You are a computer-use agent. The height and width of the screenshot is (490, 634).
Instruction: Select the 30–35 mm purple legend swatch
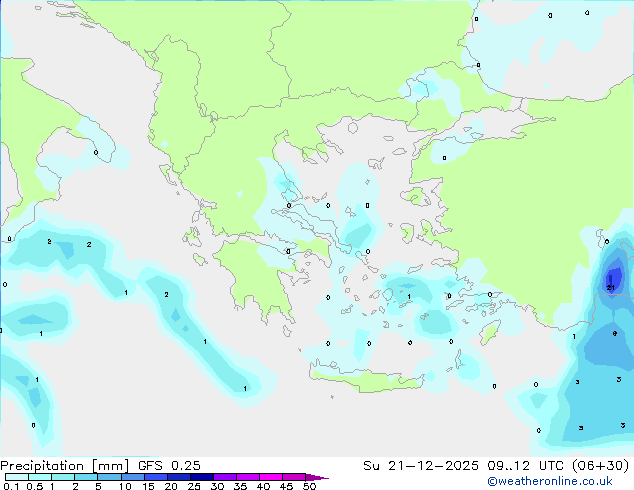click(224, 477)
